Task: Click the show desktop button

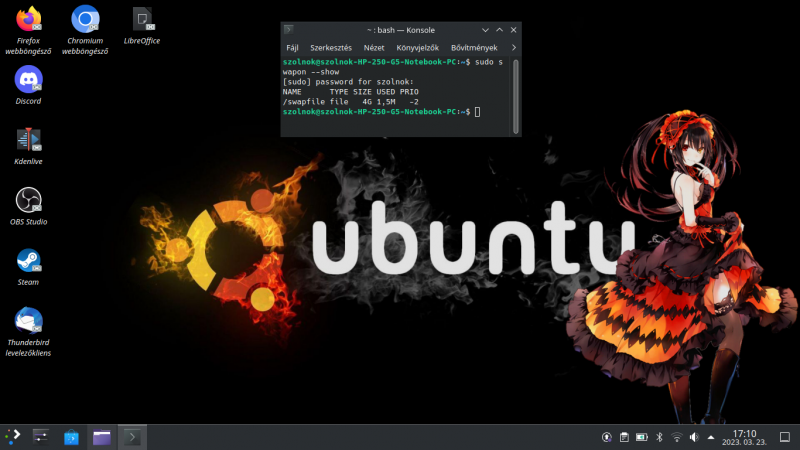Action: pyautogui.click(x=785, y=437)
